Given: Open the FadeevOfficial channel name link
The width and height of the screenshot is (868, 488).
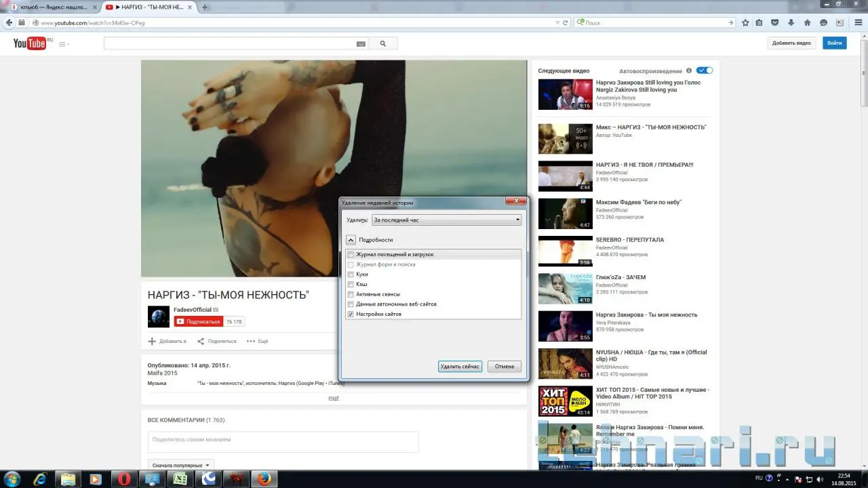Looking at the screenshot, I should point(193,310).
